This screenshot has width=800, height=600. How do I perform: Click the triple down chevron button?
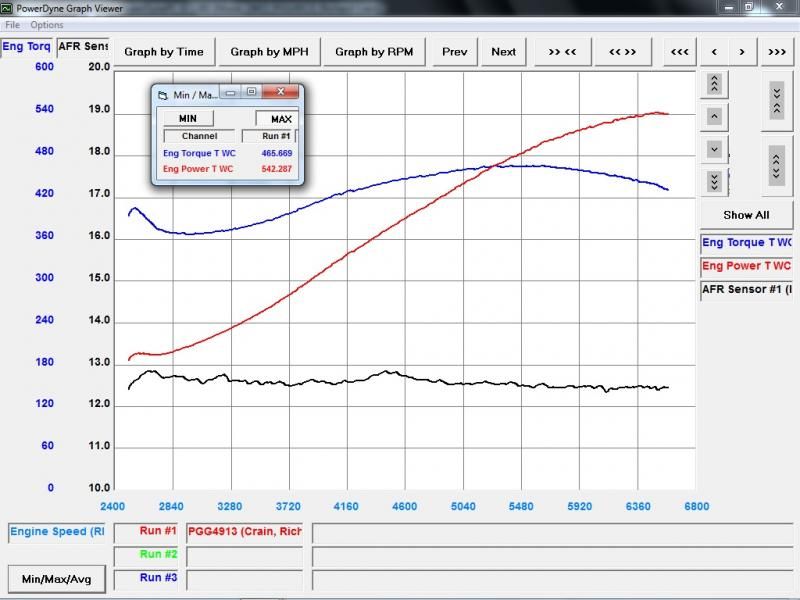714,181
